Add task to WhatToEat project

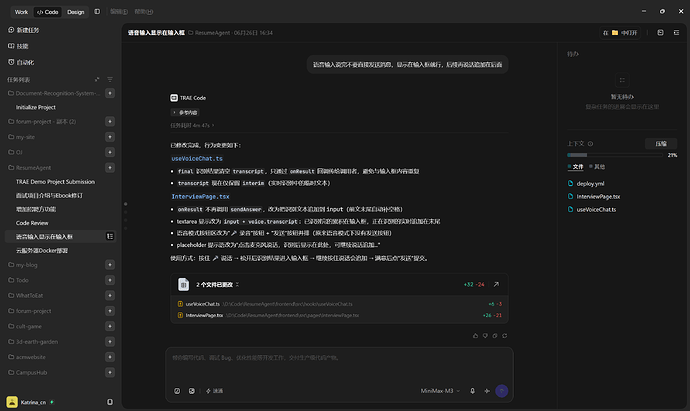(x=110, y=295)
